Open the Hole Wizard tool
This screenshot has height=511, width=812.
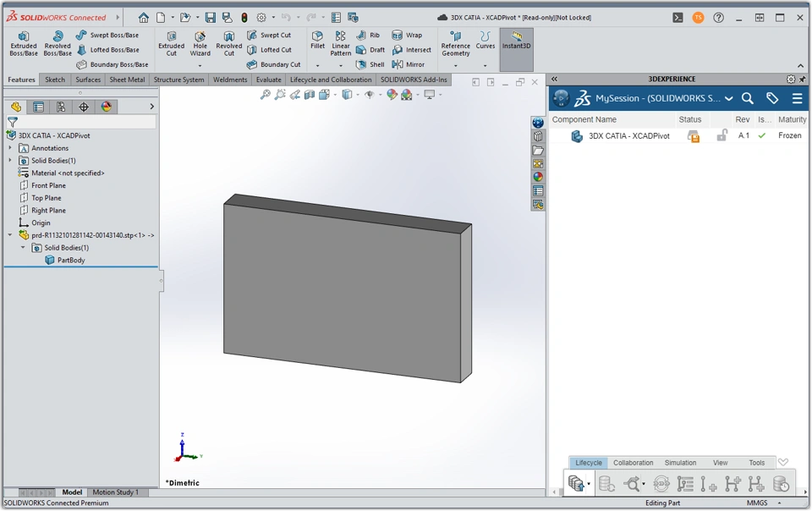pos(200,43)
